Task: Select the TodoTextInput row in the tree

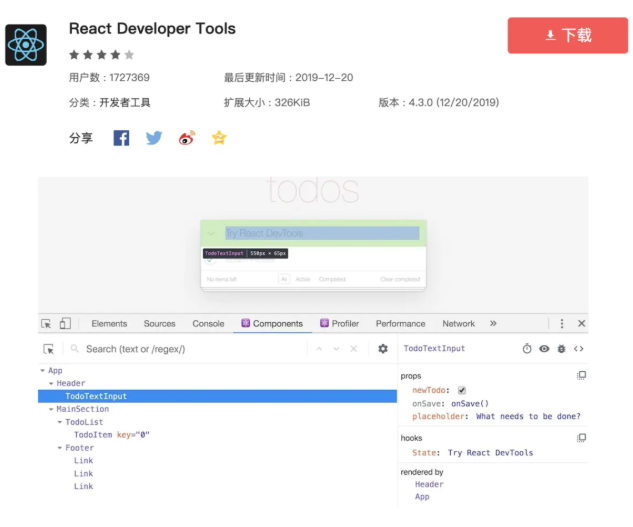Action: [217, 396]
